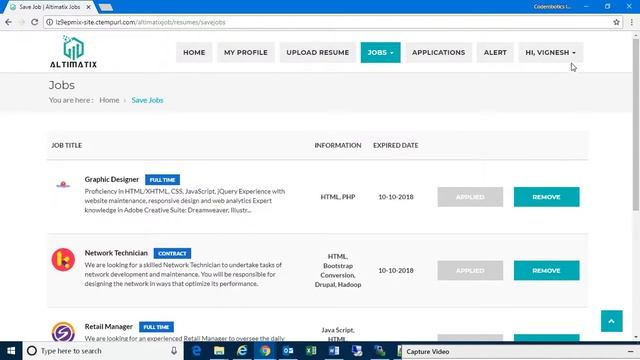Open Microsoft Edge from the taskbar
The width and height of the screenshot is (640, 360).
click(196, 351)
